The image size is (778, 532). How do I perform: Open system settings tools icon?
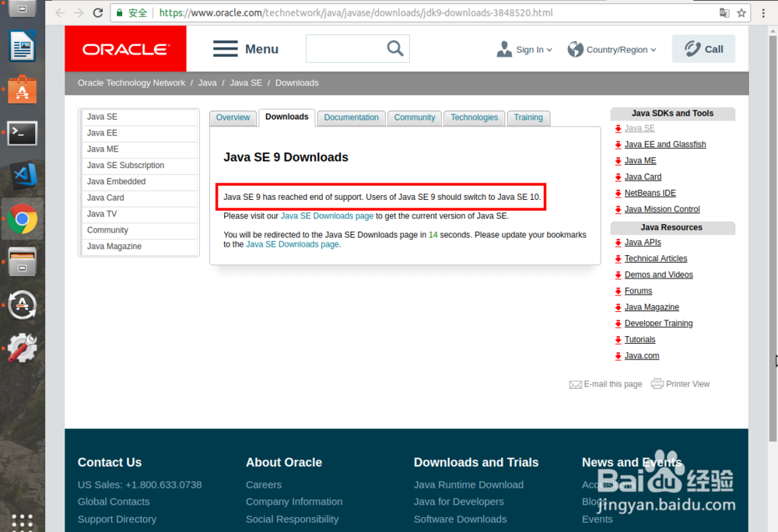click(x=23, y=348)
